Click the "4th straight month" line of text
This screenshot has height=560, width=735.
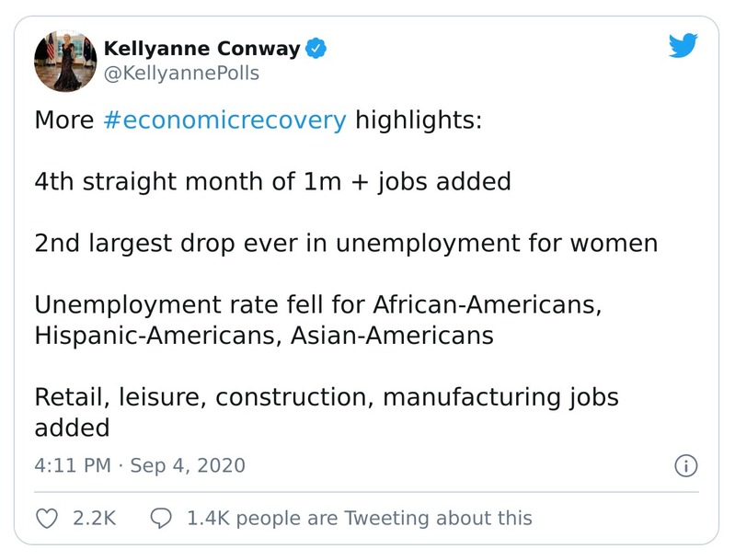click(272, 181)
